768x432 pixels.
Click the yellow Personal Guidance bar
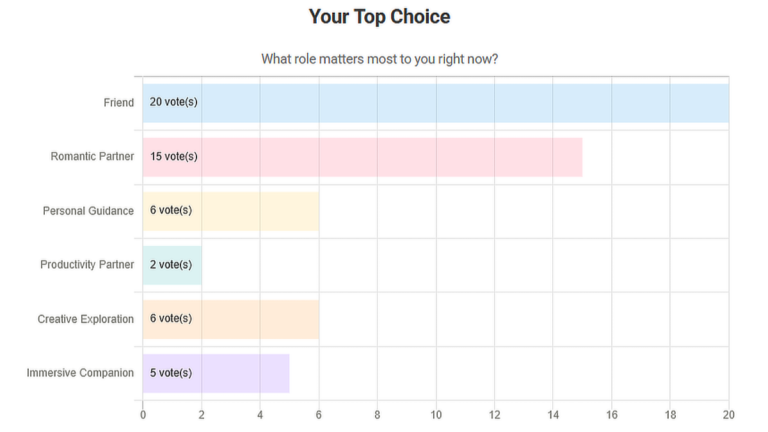231,211
